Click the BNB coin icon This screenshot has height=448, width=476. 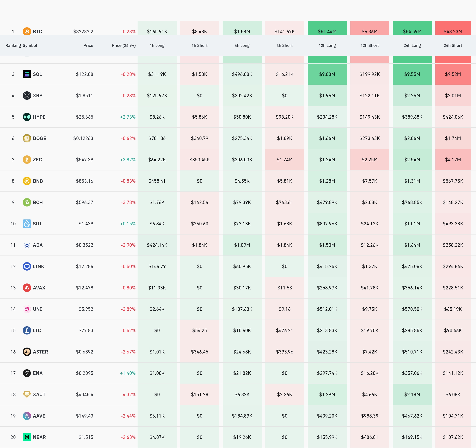pyautogui.click(x=27, y=181)
